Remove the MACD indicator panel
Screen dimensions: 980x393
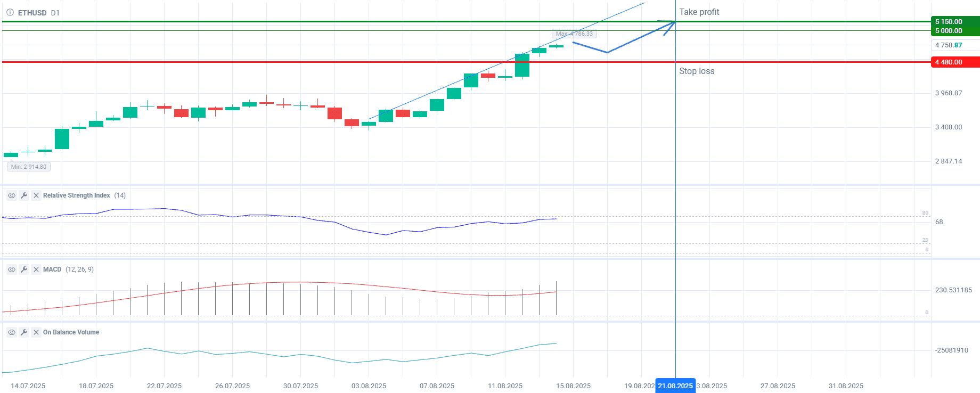pyautogui.click(x=36, y=269)
